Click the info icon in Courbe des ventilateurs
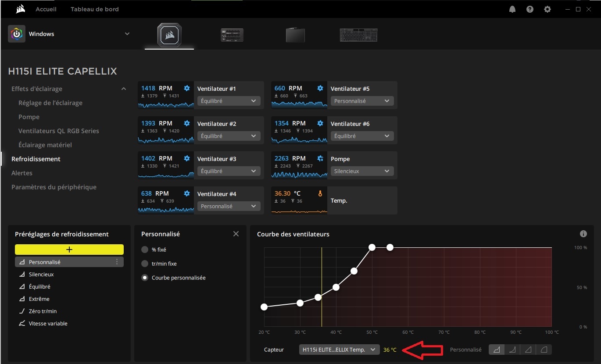Viewport: 601px width, 364px height. [x=583, y=234]
